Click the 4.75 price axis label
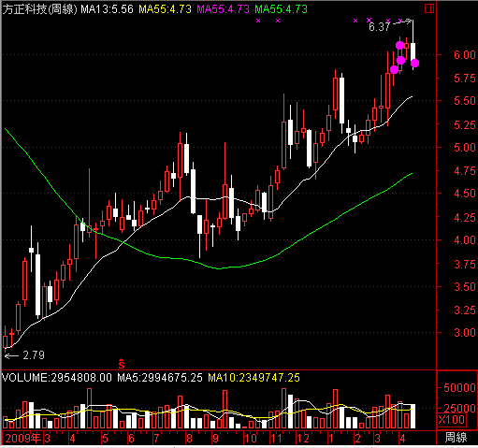The height and width of the screenshot is (448, 478). (465, 171)
